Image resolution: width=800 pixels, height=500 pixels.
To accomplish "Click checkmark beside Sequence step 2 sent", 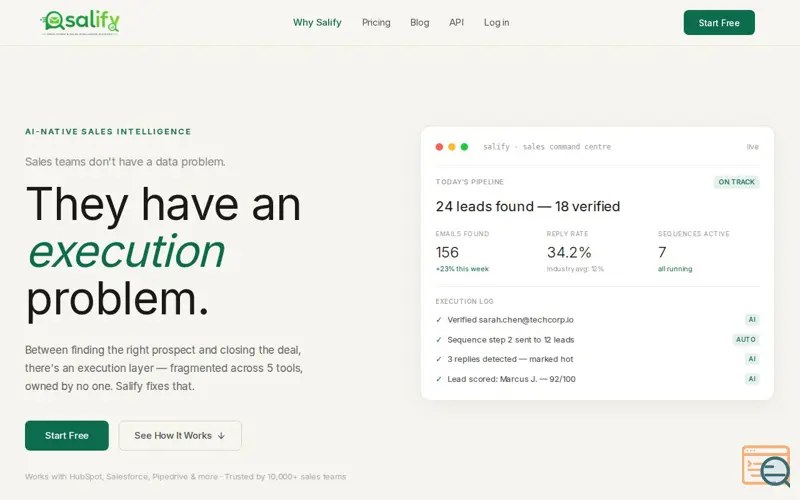I will click(439, 340).
